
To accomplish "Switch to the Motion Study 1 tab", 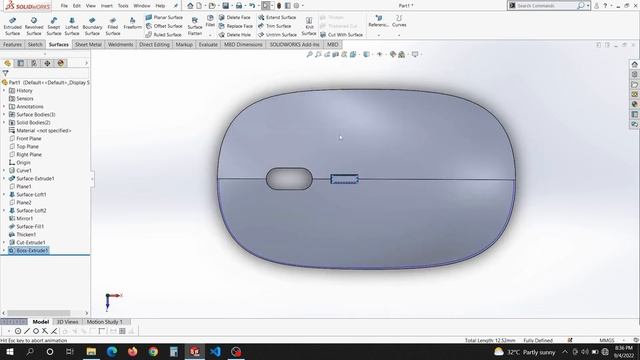I will [104, 322].
